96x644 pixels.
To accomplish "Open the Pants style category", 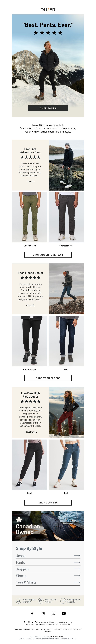I will point(48,562).
